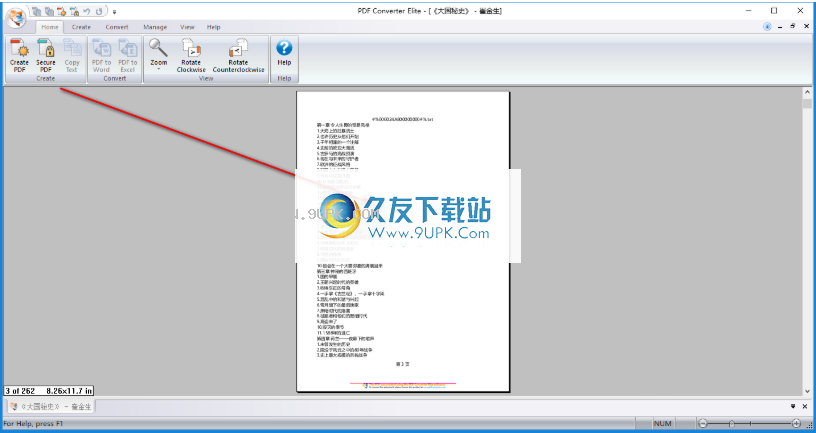Switch to the View ribbon tab
The width and height of the screenshot is (816, 433).
tap(187, 27)
